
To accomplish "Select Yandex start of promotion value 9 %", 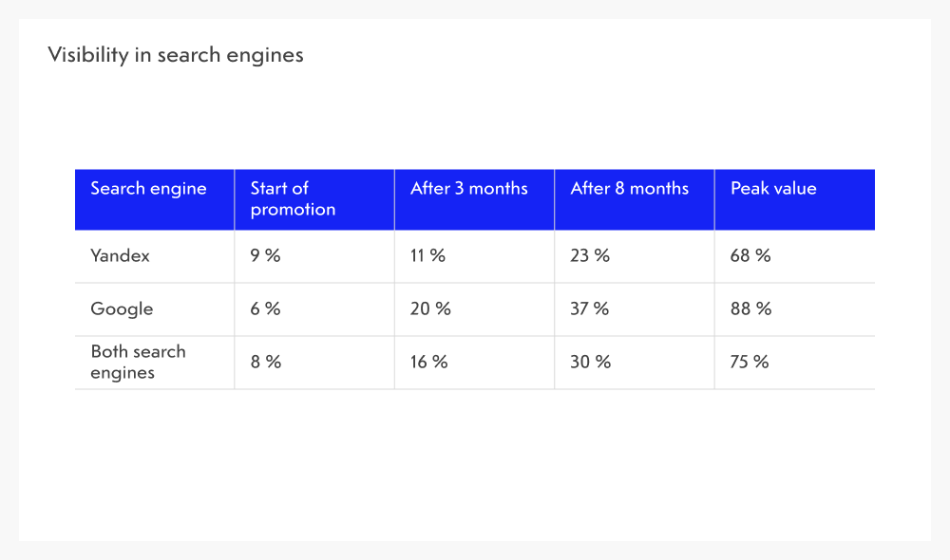I will click(265, 256).
